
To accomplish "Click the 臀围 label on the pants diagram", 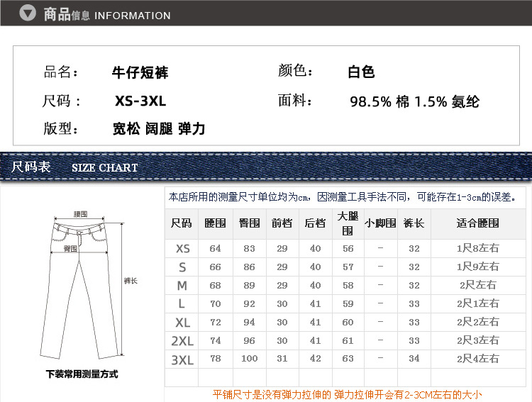I will coord(70,249).
